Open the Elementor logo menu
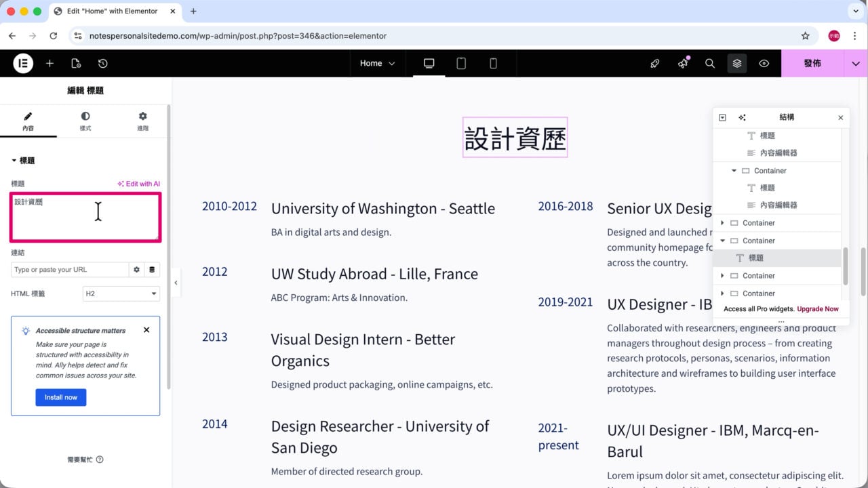Image resolution: width=868 pixels, height=488 pixels. [23, 63]
